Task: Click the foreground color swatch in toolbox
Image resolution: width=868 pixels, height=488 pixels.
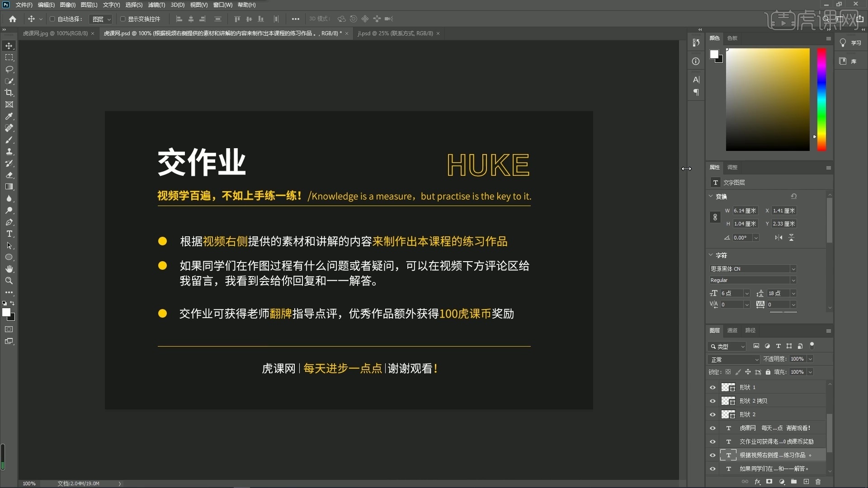Action: [6, 313]
